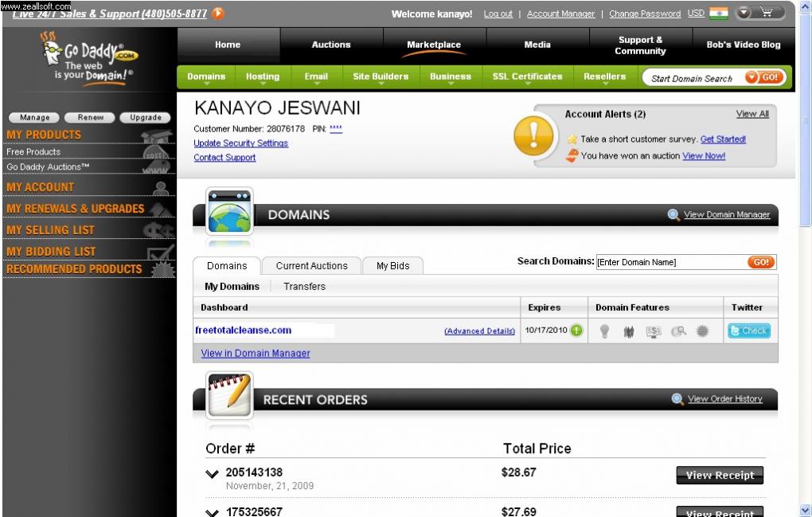Go to the Home tab

click(228, 45)
